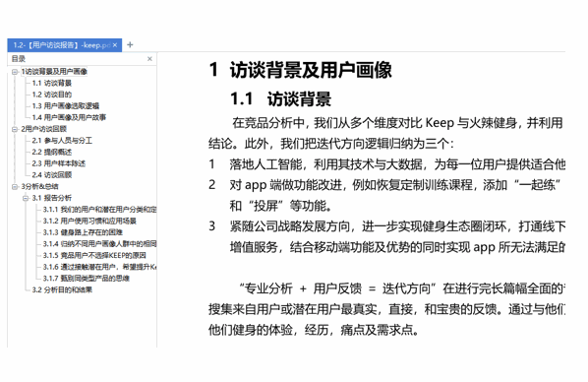Viewport: 588px width, 382px height.
Task: Open a new tab with the plus button
Action: [130, 44]
